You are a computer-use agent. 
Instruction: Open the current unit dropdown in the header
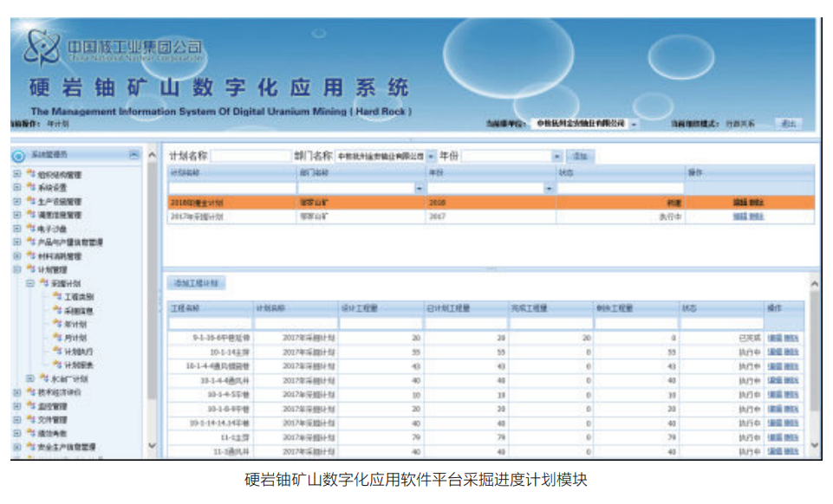tap(634, 124)
